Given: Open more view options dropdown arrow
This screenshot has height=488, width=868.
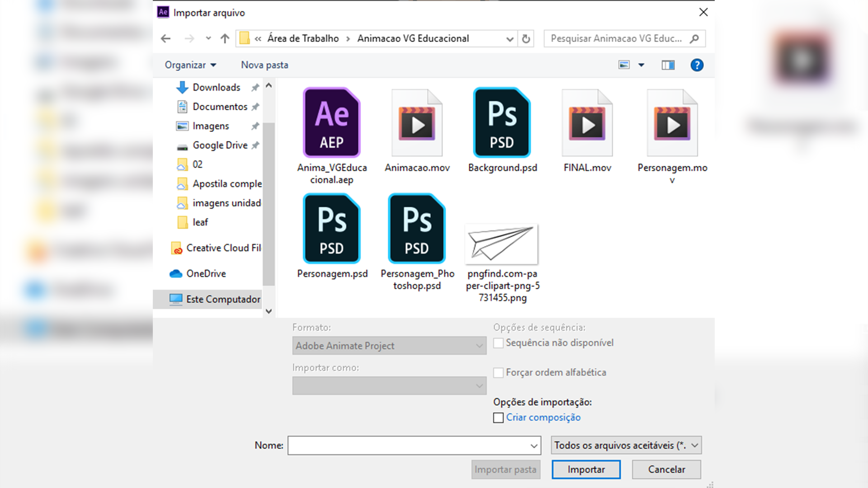Looking at the screenshot, I should 641,65.
